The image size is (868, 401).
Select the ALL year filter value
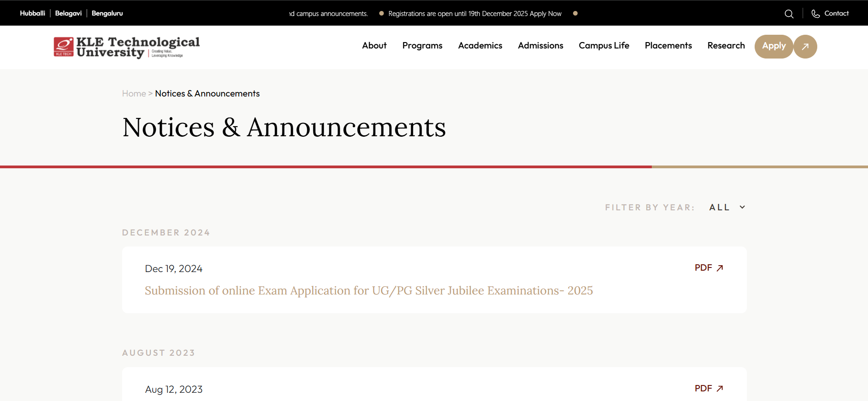719,208
